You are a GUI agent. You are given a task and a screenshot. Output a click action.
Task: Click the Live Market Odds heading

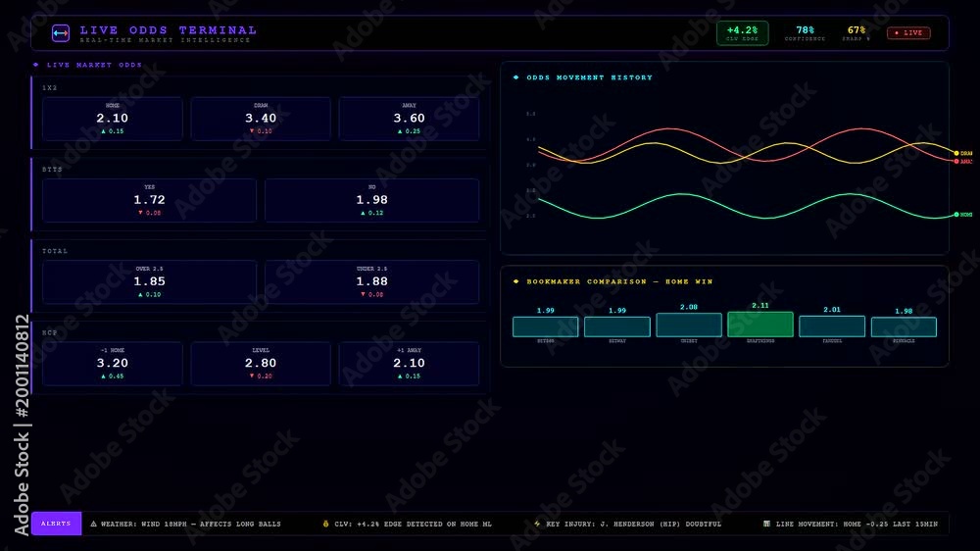tap(94, 65)
